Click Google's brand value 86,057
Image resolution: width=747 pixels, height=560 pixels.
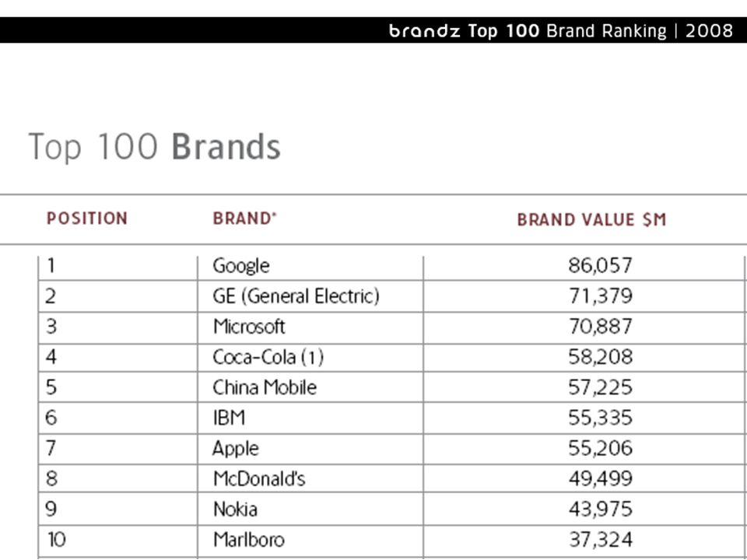[600, 266]
